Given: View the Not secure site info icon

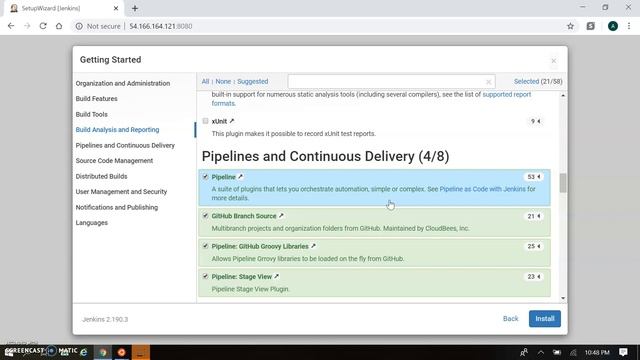Looking at the screenshot, I should point(79,26).
